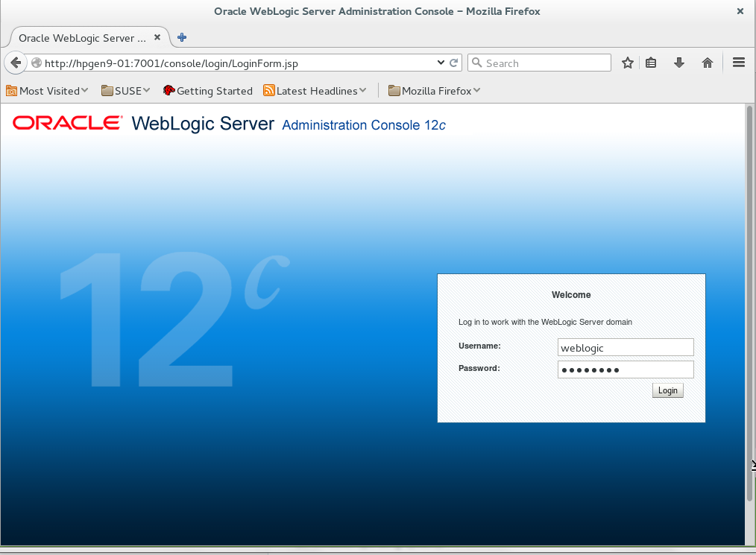Open a new tab with the plus button
Image resolution: width=756 pixels, height=555 pixels.
tap(181, 37)
